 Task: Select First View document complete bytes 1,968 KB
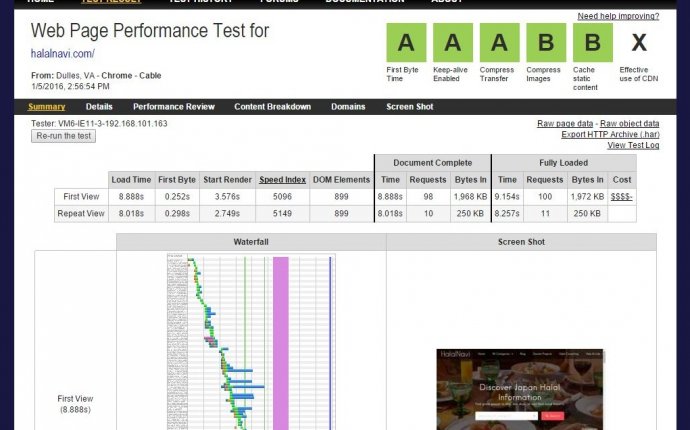[x=470, y=197]
